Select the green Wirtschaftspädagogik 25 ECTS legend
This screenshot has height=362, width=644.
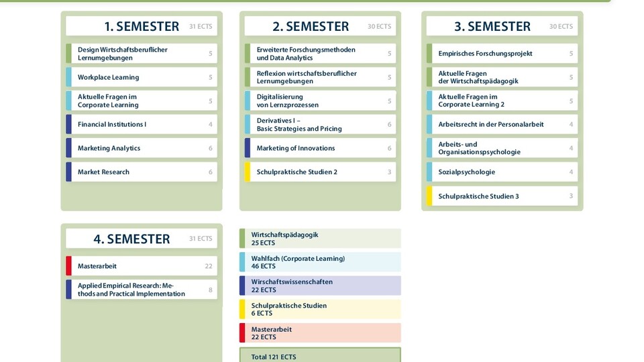coord(321,239)
